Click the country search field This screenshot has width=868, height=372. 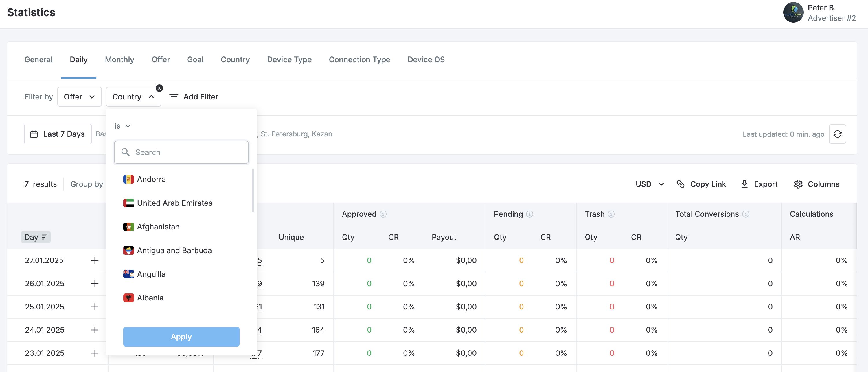181,152
